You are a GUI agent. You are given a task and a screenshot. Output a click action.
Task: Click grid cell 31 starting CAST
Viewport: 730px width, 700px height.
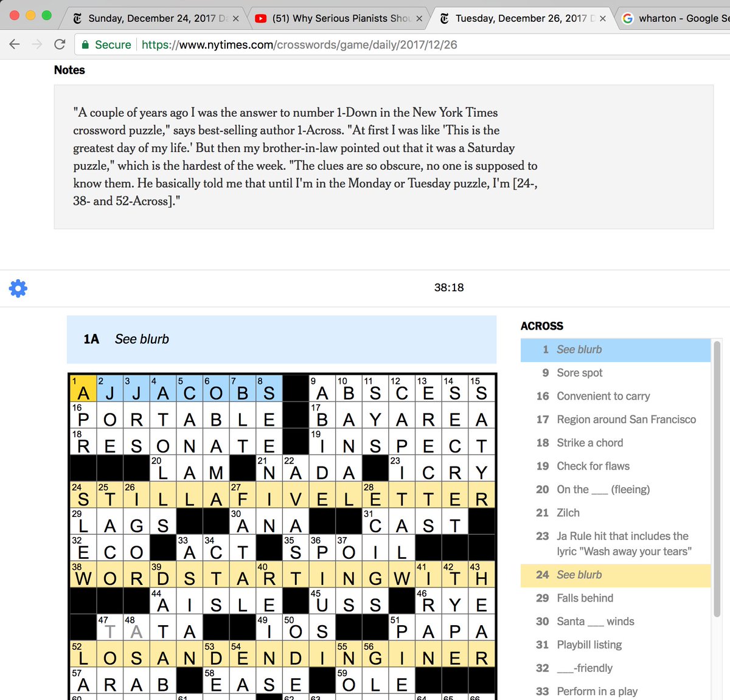pyautogui.click(x=375, y=521)
